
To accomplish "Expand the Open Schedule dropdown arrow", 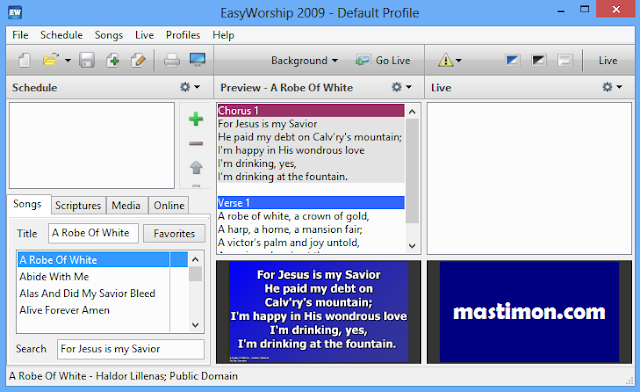I will point(68,60).
